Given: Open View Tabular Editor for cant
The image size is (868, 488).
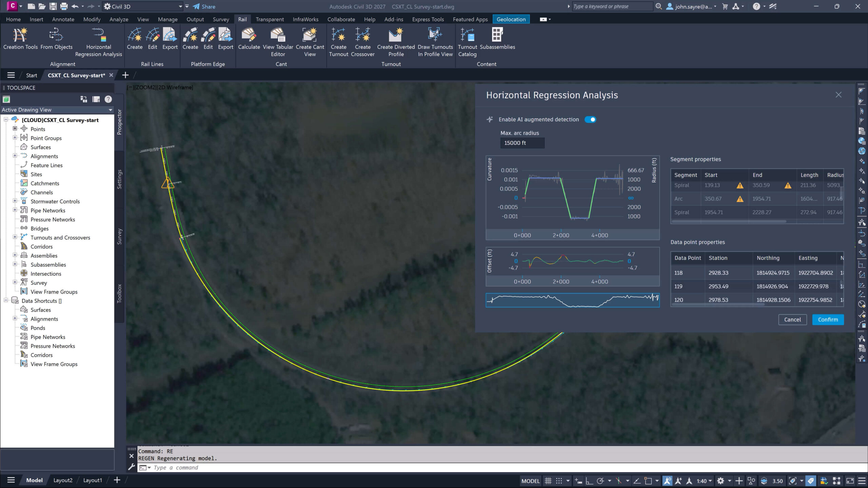Looking at the screenshot, I should tap(278, 42).
